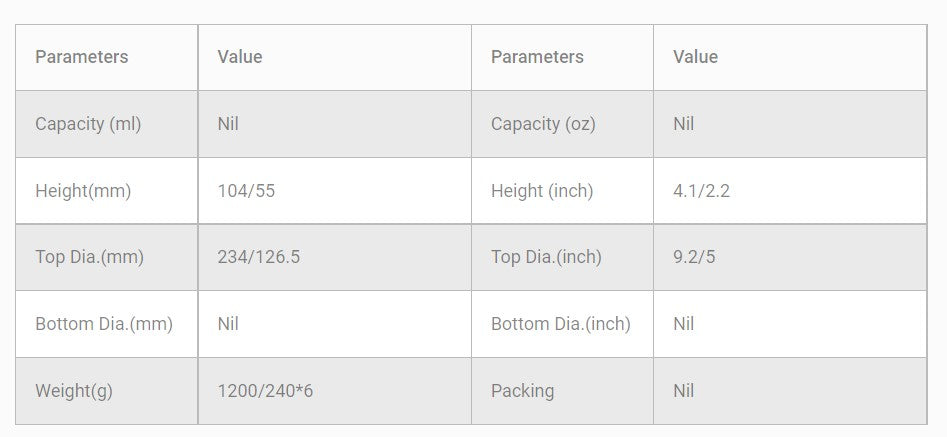Select the Bottom Dia.(mm) label cell
947x437 pixels.
(x=104, y=324)
